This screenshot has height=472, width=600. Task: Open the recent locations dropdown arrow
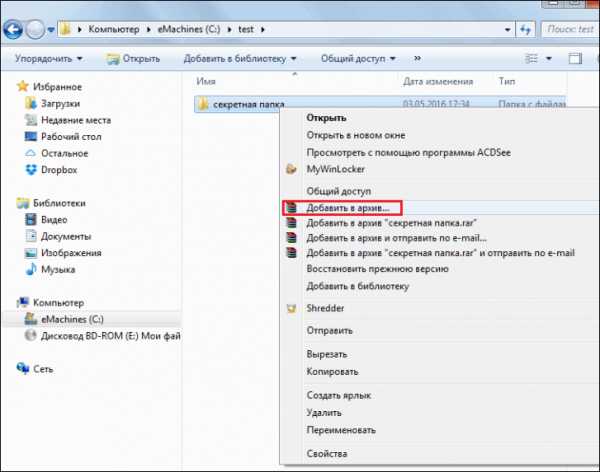(x=51, y=30)
